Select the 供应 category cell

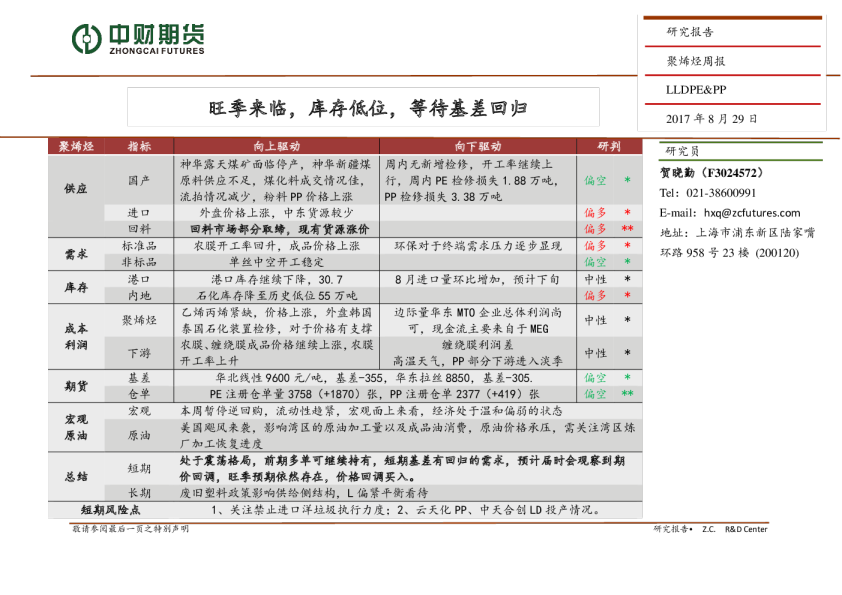(76, 188)
